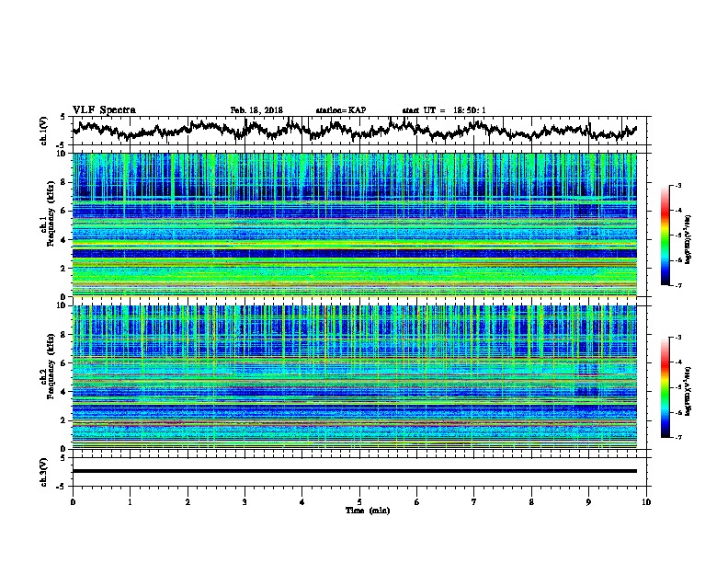The image size is (728, 563).
Task: Click the "VLF Spectra" title text
Action: point(104,110)
